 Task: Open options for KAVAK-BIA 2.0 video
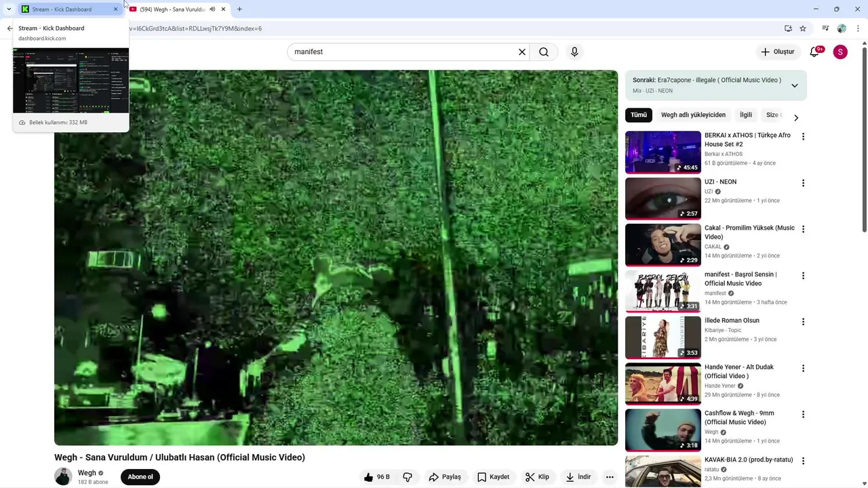point(803,461)
